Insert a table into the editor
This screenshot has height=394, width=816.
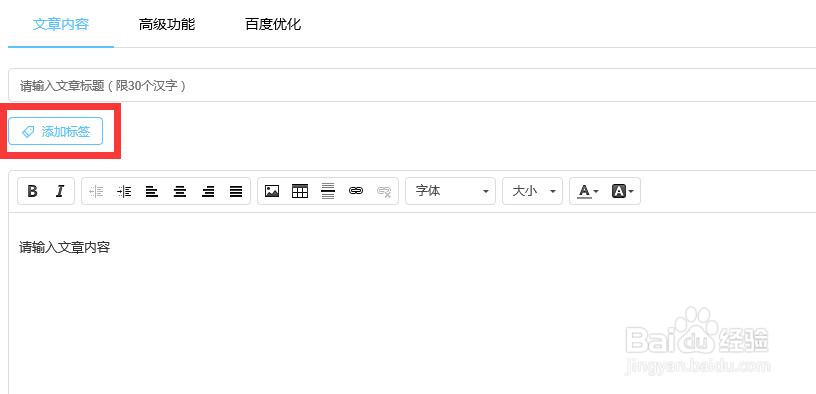(300, 192)
